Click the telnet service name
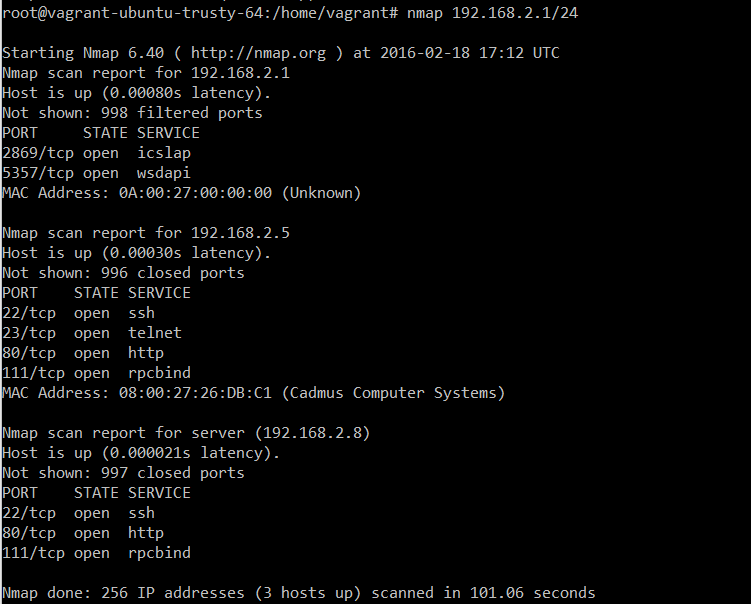This screenshot has height=604, width=751. coord(155,333)
